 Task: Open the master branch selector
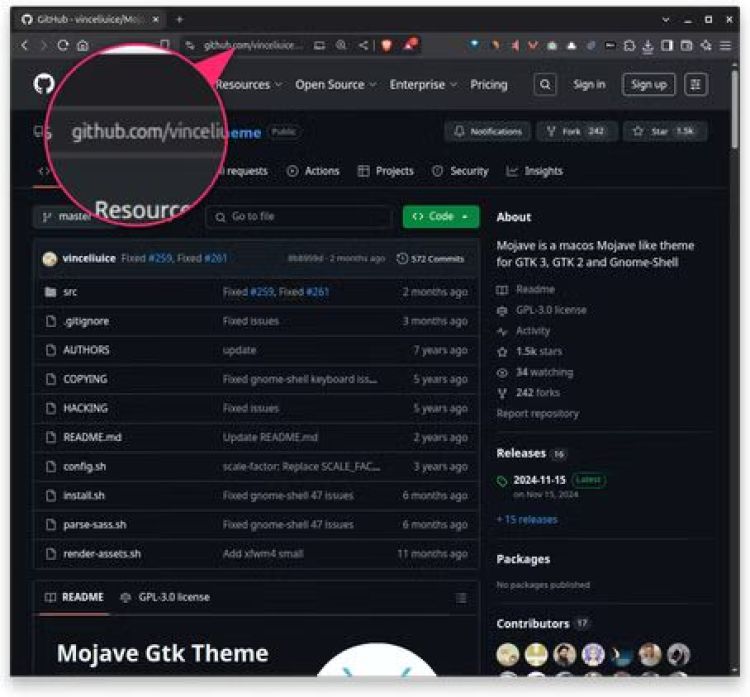pyautogui.click(x=66, y=217)
